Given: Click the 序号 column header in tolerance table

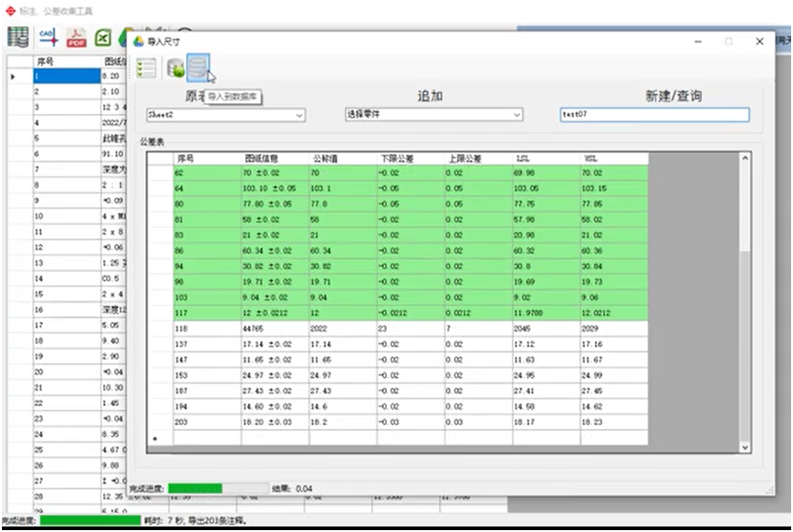Looking at the screenshot, I should [207, 158].
